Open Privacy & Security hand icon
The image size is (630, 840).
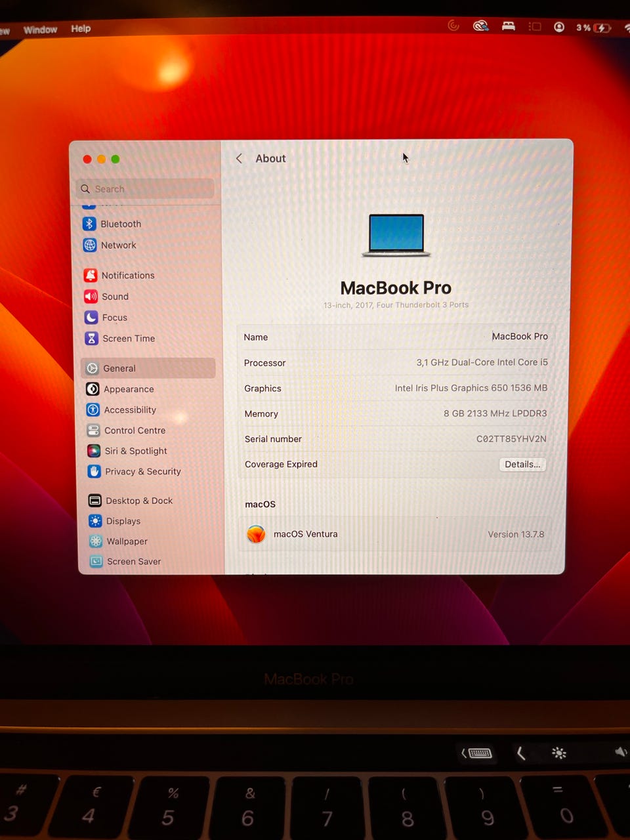click(94, 471)
